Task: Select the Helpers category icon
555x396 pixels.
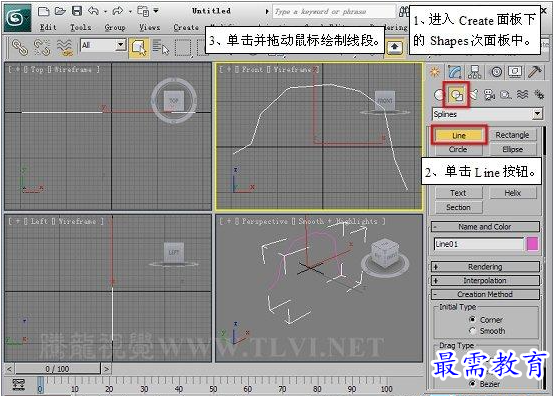Action: (x=506, y=94)
